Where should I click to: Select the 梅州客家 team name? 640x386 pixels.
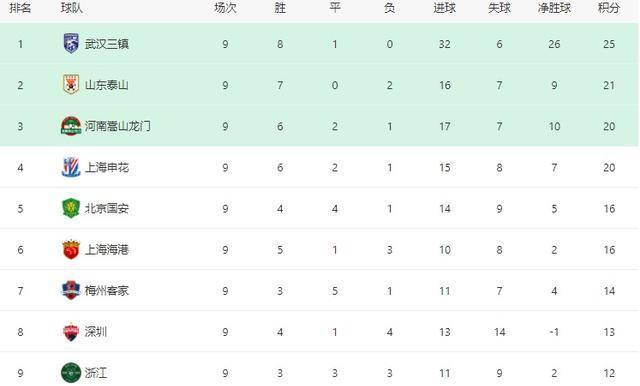[107, 291]
